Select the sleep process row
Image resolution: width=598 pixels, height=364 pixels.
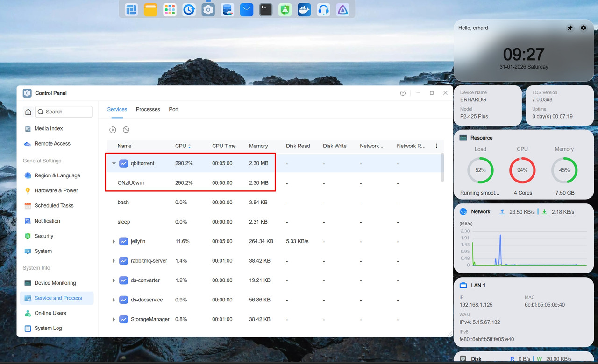(x=274, y=222)
